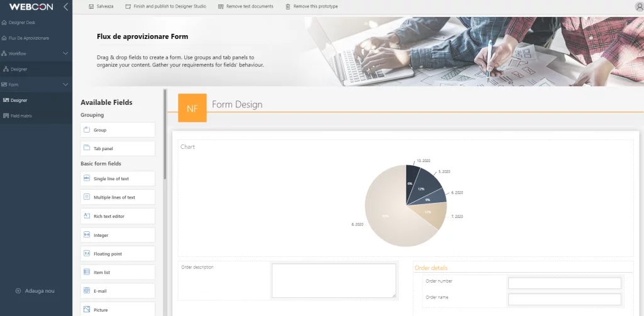This screenshot has width=644, height=316.
Task: Click Finish and publish to Designer Studio
Action: click(166, 6)
